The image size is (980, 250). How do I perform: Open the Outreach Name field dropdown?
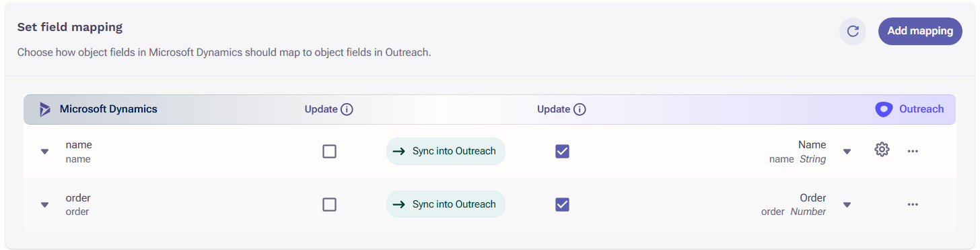pyautogui.click(x=847, y=152)
